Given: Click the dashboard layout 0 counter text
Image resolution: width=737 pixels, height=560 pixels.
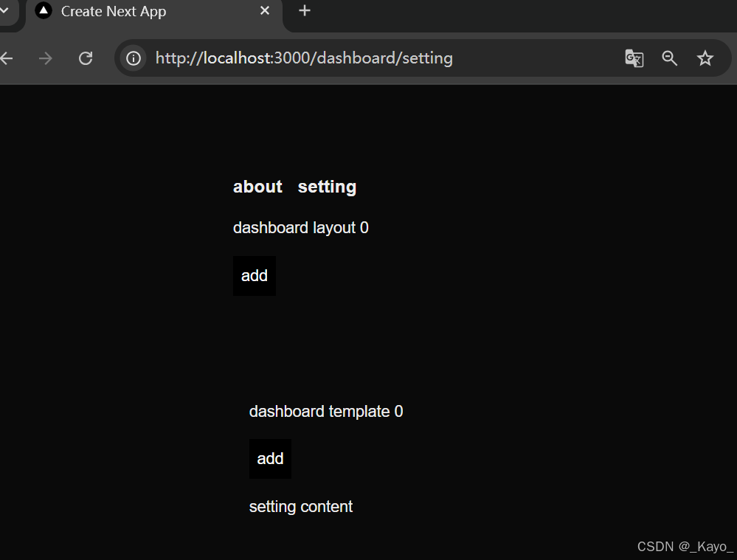Looking at the screenshot, I should click(300, 227).
